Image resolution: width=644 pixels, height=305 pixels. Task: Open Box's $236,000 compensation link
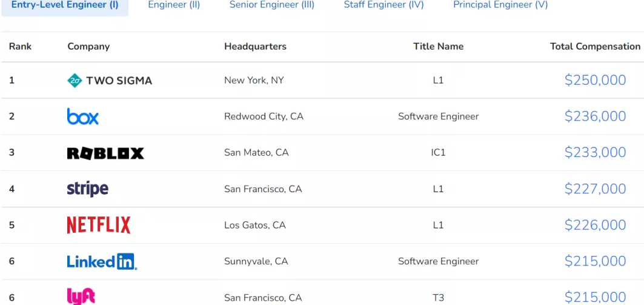(x=595, y=116)
